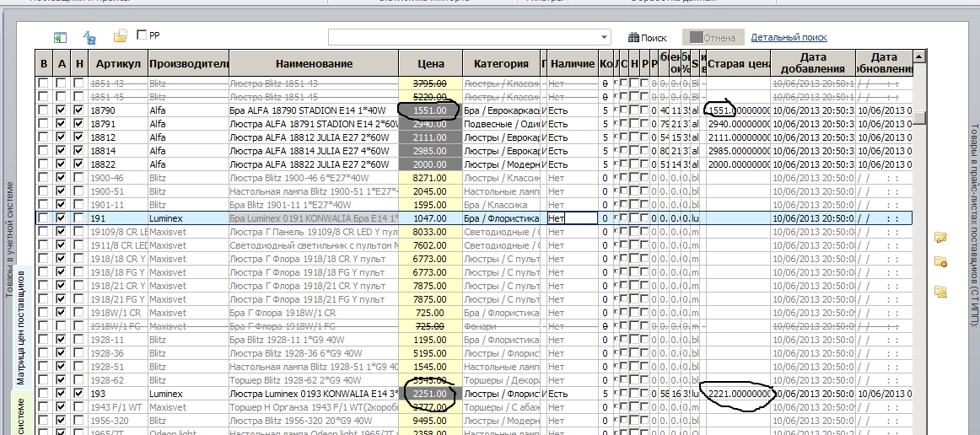Viewport: 980px width, 435px height.
Task: Click the price cell 2111.00
Action: (x=431, y=137)
